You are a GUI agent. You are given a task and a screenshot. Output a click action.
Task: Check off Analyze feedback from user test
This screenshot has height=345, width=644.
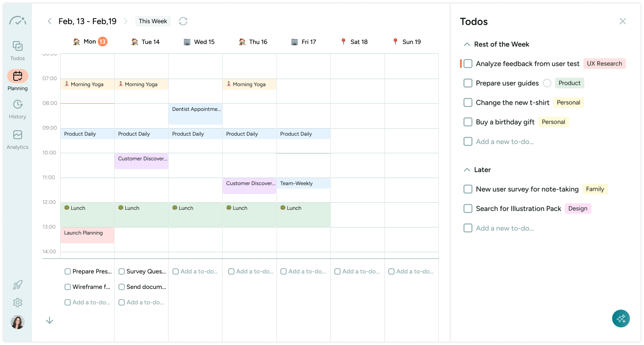click(x=468, y=64)
